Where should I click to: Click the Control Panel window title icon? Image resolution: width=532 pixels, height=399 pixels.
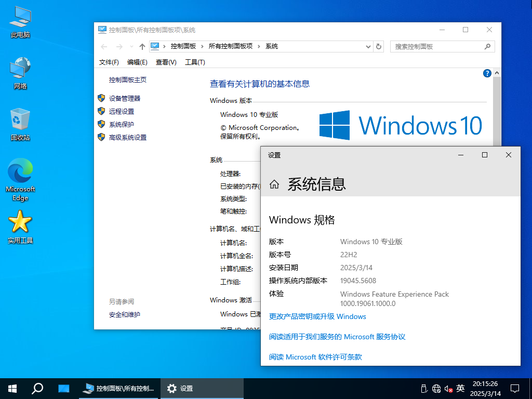[x=102, y=30]
